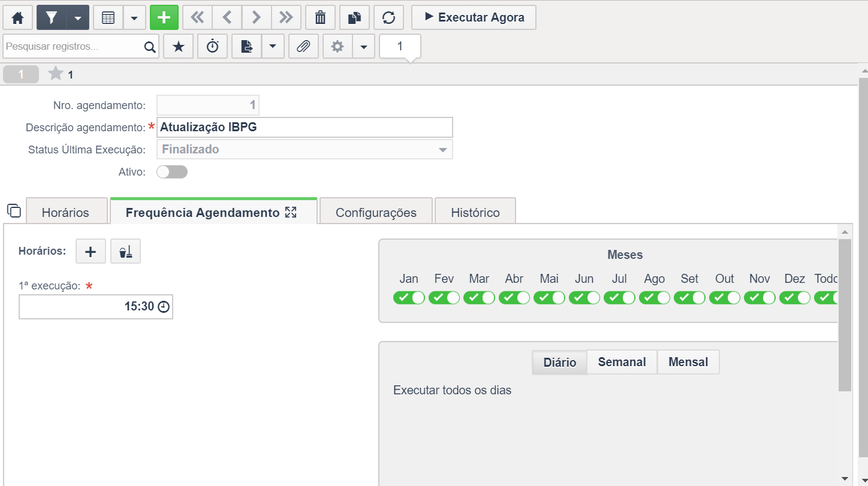Toggle the Mar month switch

click(479, 297)
